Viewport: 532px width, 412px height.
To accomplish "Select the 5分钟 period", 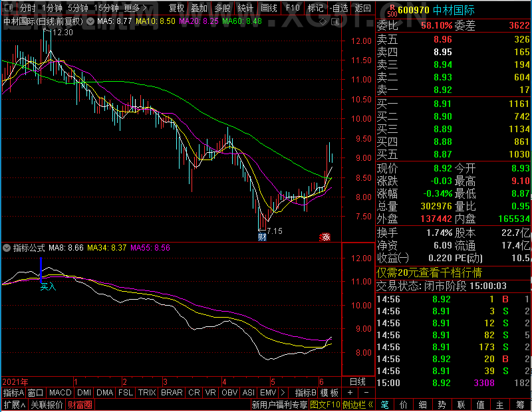I will click(78, 8).
